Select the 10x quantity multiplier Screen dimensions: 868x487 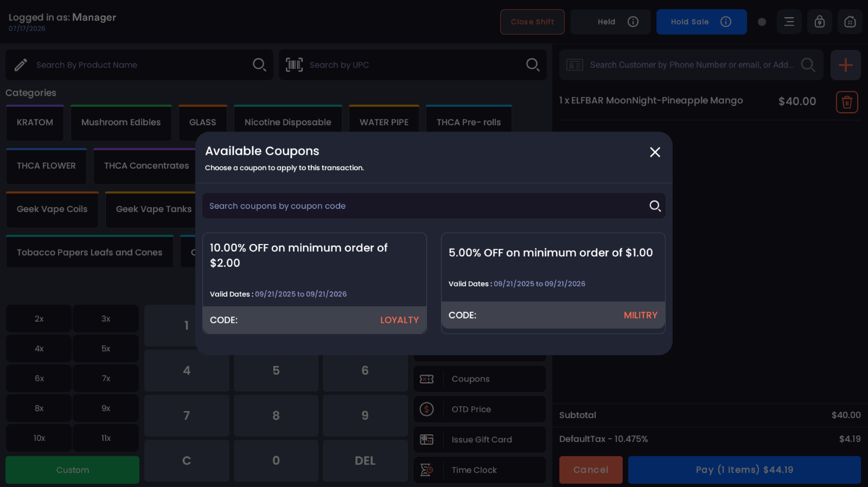(39, 438)
